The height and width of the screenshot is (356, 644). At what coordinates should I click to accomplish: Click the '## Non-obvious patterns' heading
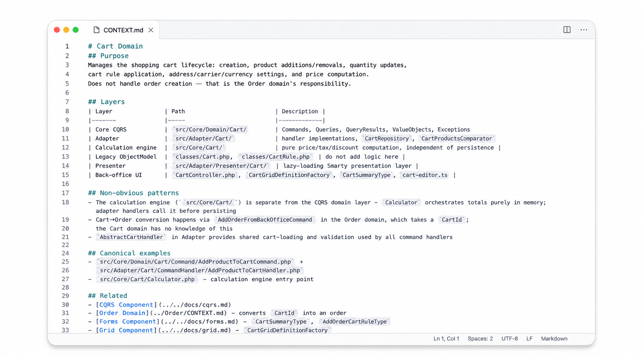[x=133, y=193]
